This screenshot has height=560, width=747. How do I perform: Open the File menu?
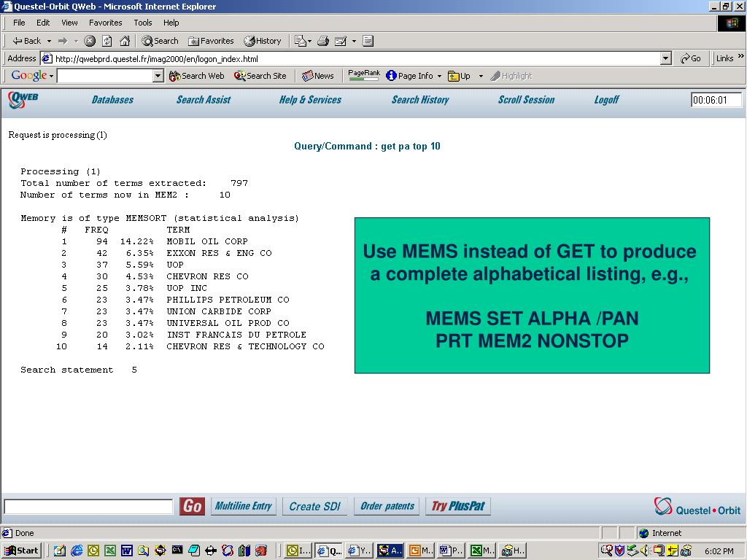coord(19,23)
